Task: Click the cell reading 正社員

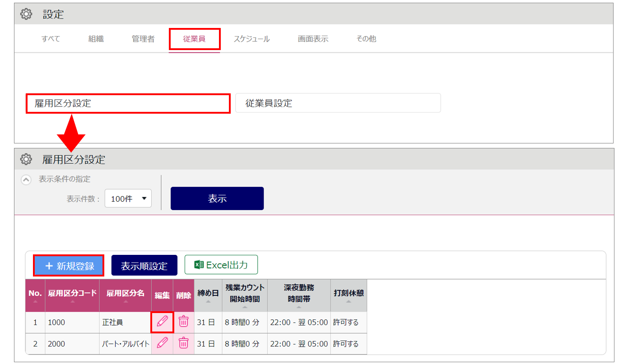Action: tap(125, 323)
